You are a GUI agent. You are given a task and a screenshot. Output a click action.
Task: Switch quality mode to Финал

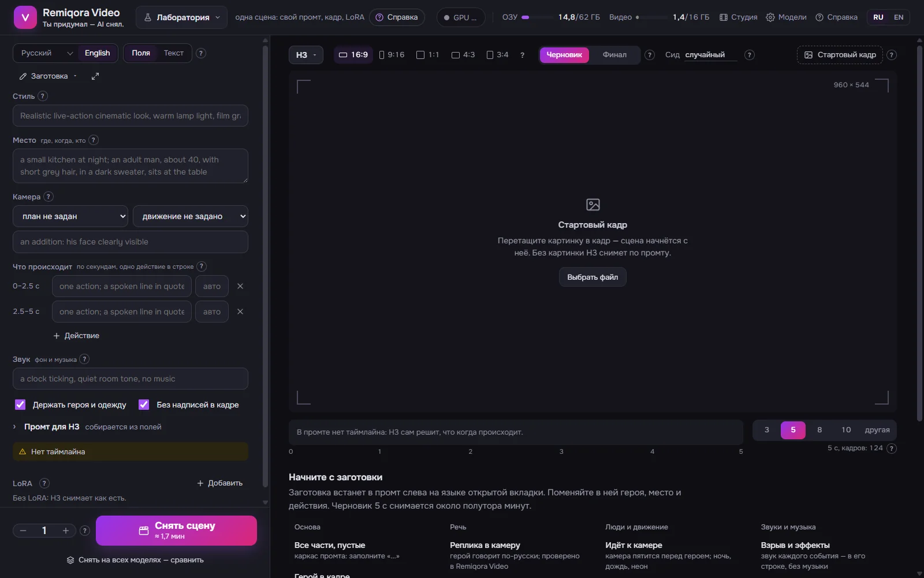pyautogui.click(x=614, y=55)
